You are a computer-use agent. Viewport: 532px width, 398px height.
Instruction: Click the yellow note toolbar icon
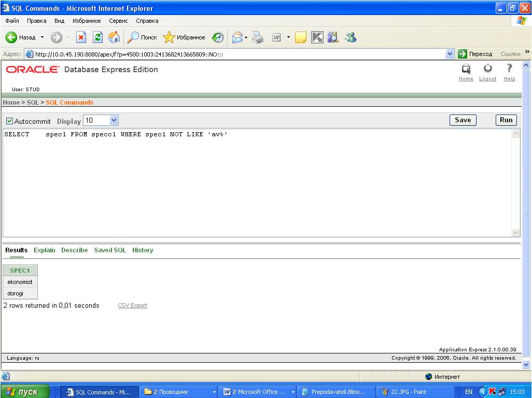[x=301, y=37]
